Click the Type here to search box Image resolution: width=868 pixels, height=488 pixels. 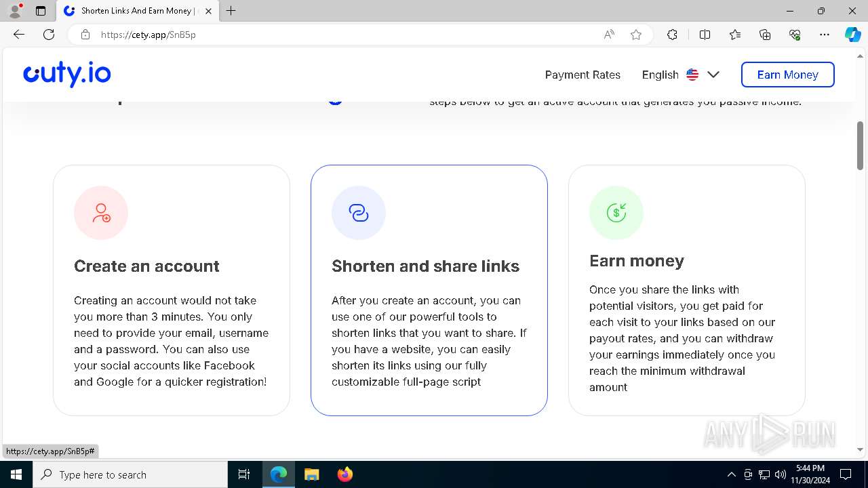tap(130, 474)
